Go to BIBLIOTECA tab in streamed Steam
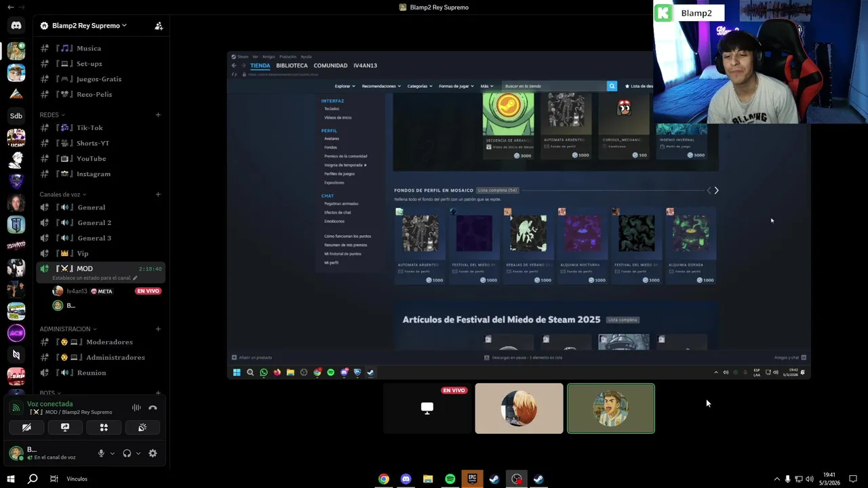 pos(292,66)
